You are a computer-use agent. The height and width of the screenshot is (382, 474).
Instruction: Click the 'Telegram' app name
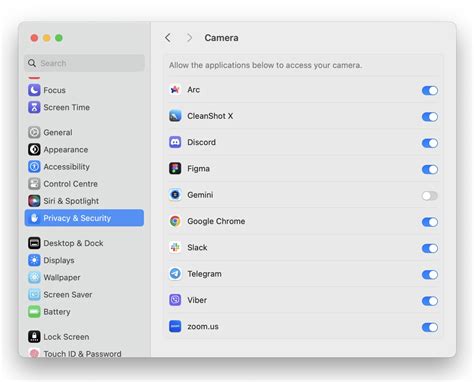tap(204, 274)
